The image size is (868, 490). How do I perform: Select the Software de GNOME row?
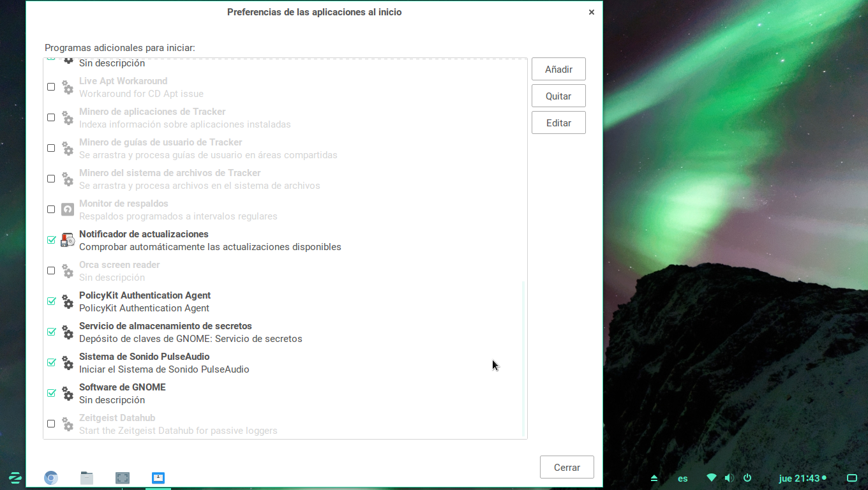tap(255, 393)
